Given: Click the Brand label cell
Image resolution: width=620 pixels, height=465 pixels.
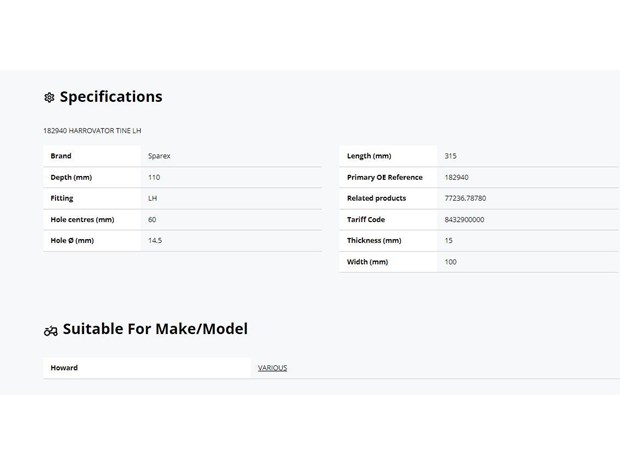Looking at the screenshot, I should (92, 156).
